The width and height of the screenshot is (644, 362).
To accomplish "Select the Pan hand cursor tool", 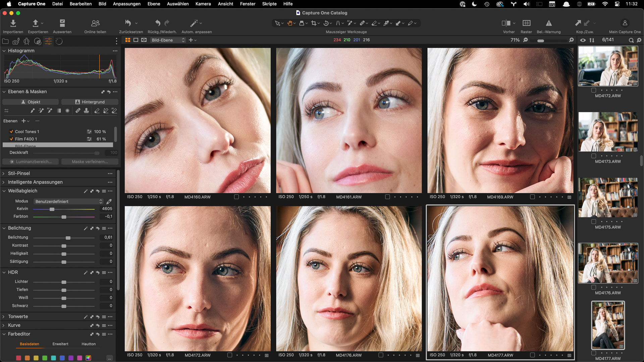I will [289, 23].
